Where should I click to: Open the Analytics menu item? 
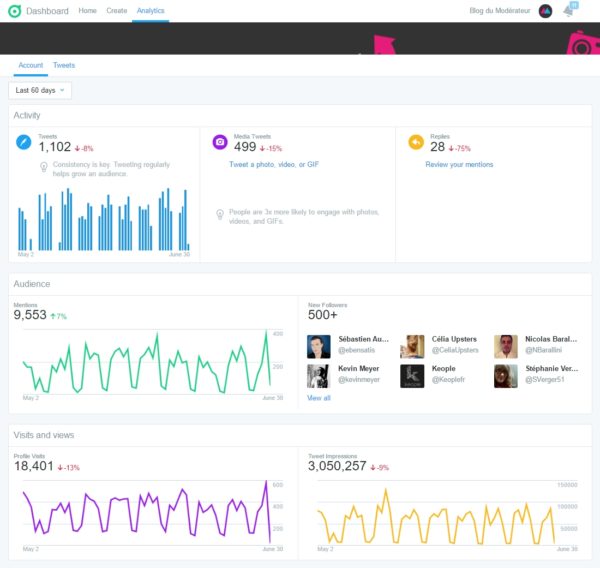click(x=151, y=11)
